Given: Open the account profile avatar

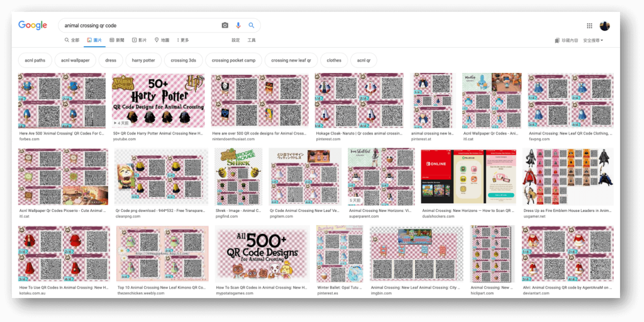Looking at the screenshot, I should 604,25.
